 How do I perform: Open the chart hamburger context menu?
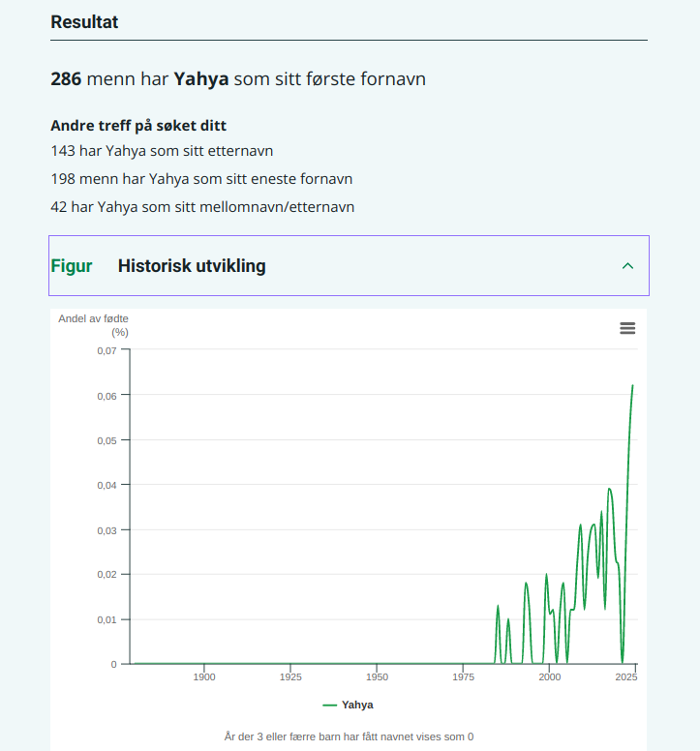click(x=627, y=328)
